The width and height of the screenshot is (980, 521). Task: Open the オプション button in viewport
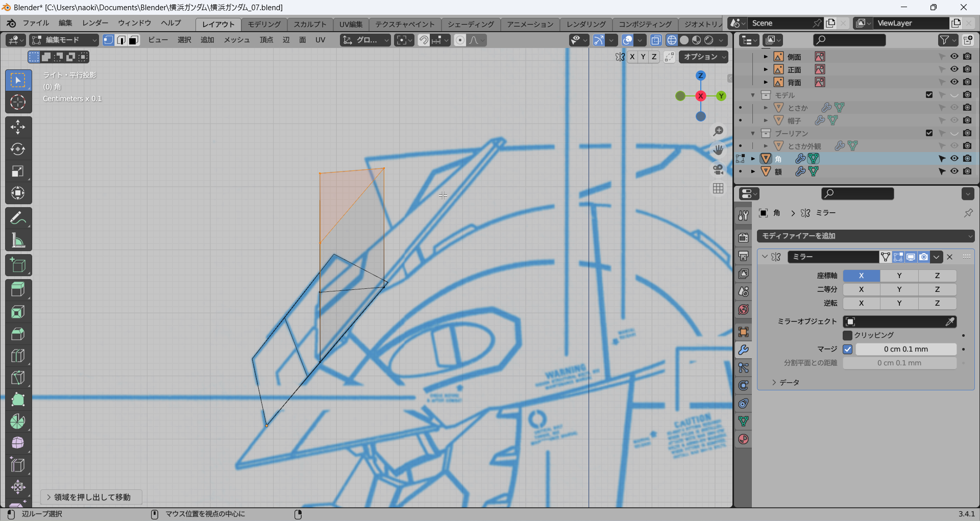click(x=703, y=57)
